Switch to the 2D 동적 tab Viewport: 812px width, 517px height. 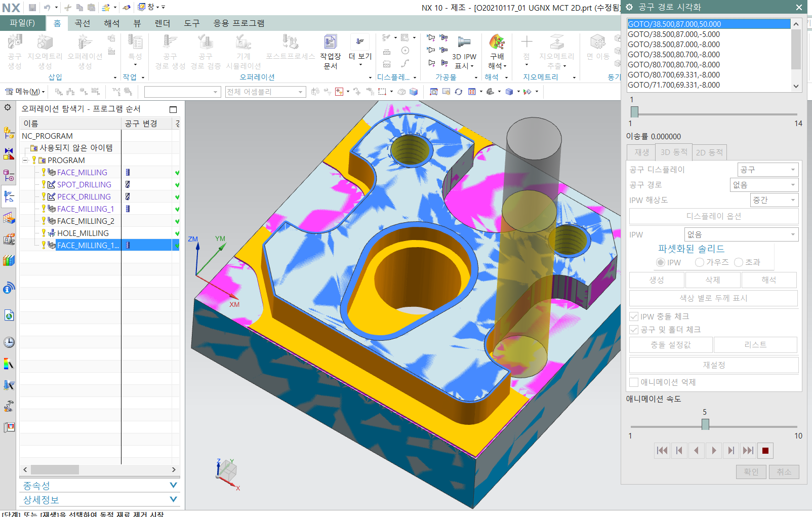pos(709,152)
